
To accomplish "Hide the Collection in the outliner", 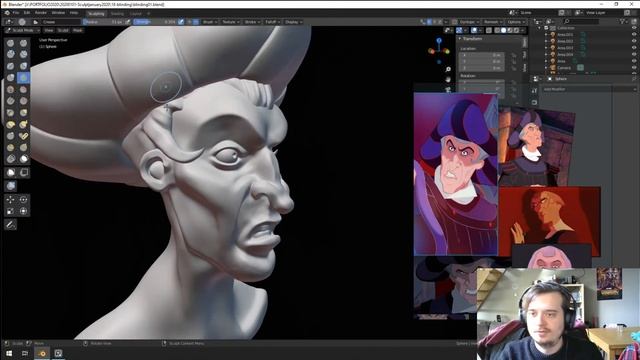I will click(634, 28).
